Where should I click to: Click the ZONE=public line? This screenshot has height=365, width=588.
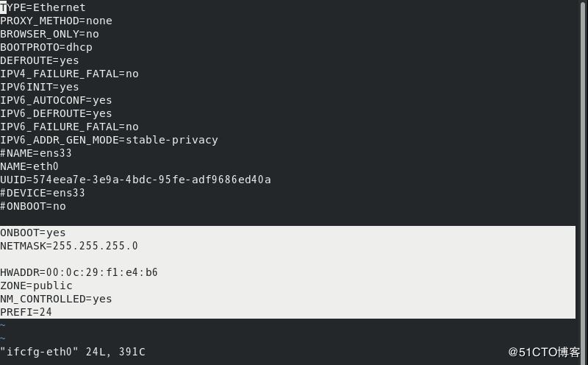click(36, 286)
